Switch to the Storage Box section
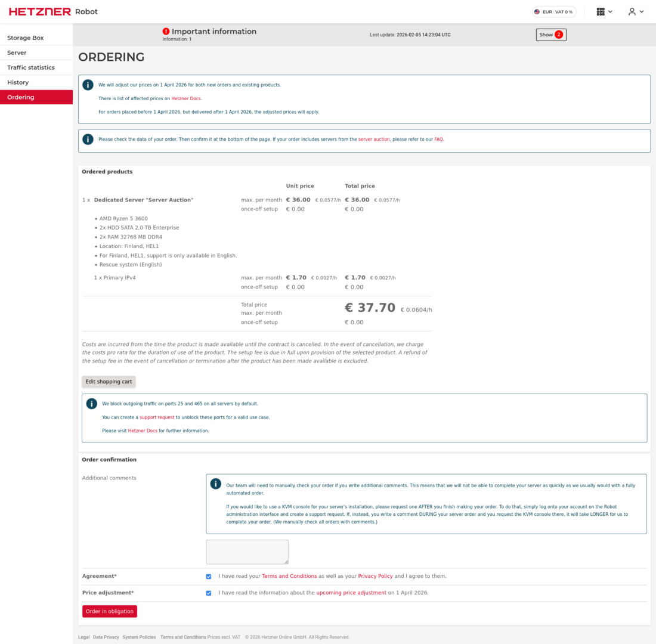This screenshot has width=656, height=644. pos(24,38)
